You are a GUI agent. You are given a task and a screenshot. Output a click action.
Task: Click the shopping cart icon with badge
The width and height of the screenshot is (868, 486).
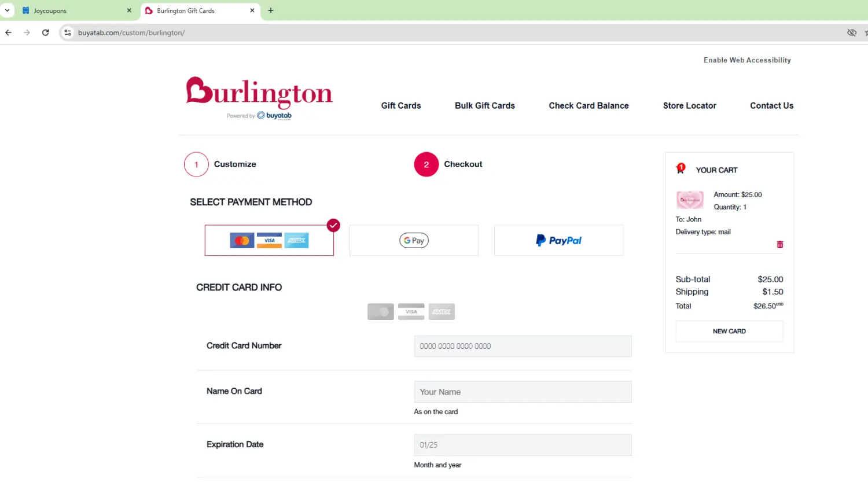click(681, 168)
